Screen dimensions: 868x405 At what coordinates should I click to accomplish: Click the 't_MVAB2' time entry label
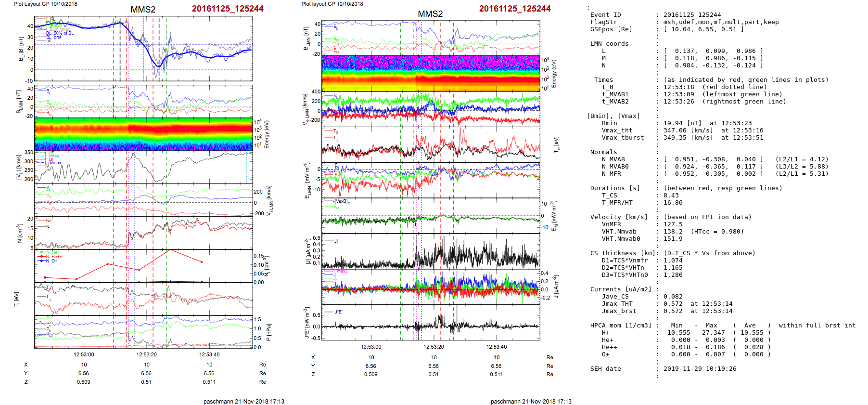click(615, 102)
